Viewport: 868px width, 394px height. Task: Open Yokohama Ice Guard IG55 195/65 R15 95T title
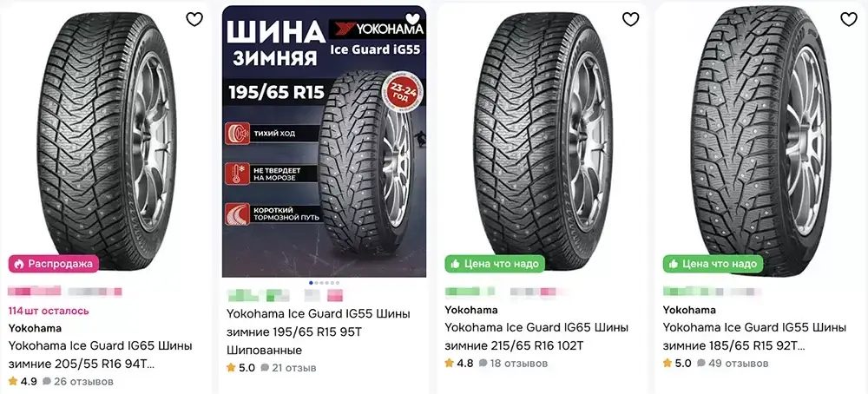coord(319,332)
